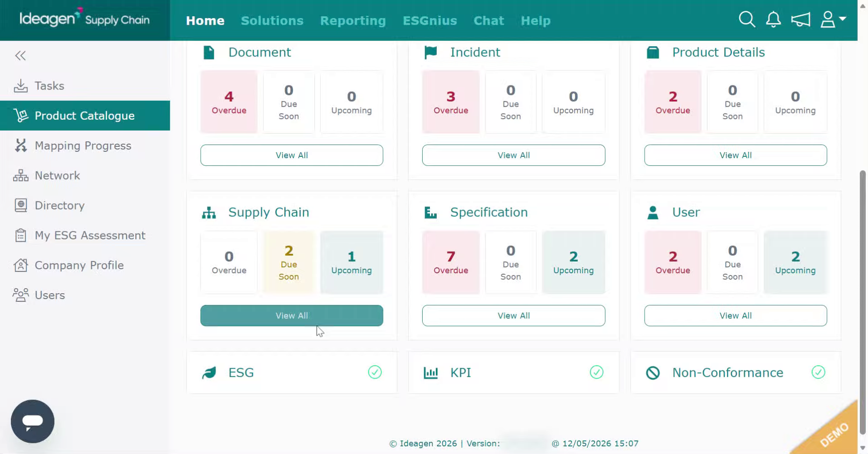Open User 2 Upcoming tile

796,262
